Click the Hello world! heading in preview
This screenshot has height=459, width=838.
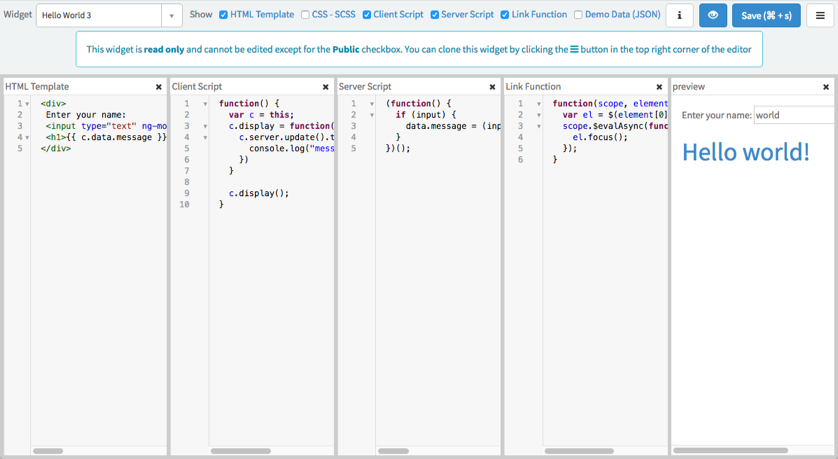[x=746, y=152]
